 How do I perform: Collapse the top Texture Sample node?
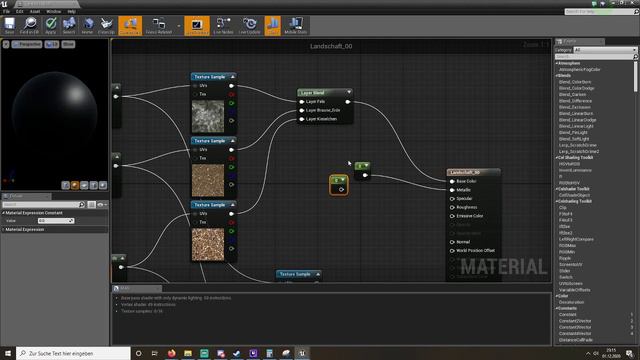(x=233, y=77)
